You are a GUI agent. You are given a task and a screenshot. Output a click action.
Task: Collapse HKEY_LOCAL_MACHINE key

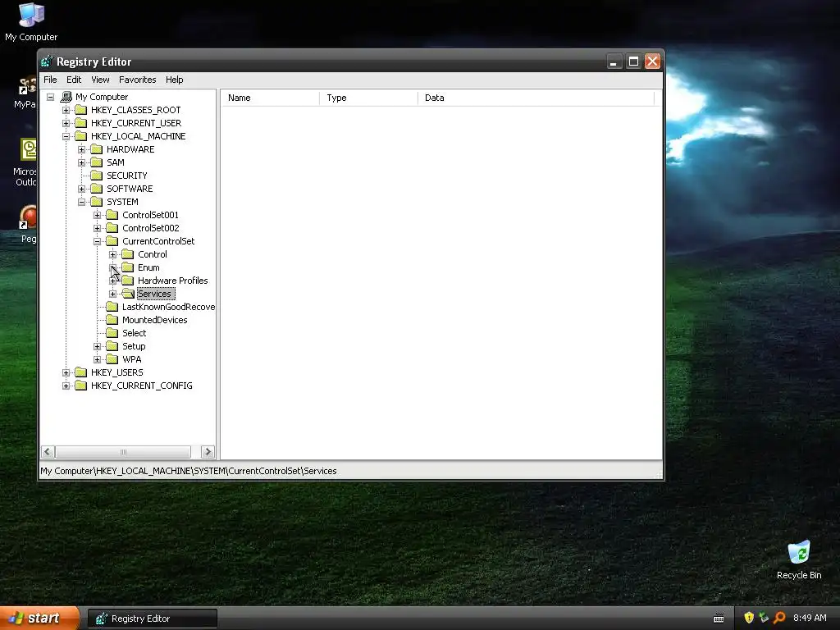click(x=66, y=137)
